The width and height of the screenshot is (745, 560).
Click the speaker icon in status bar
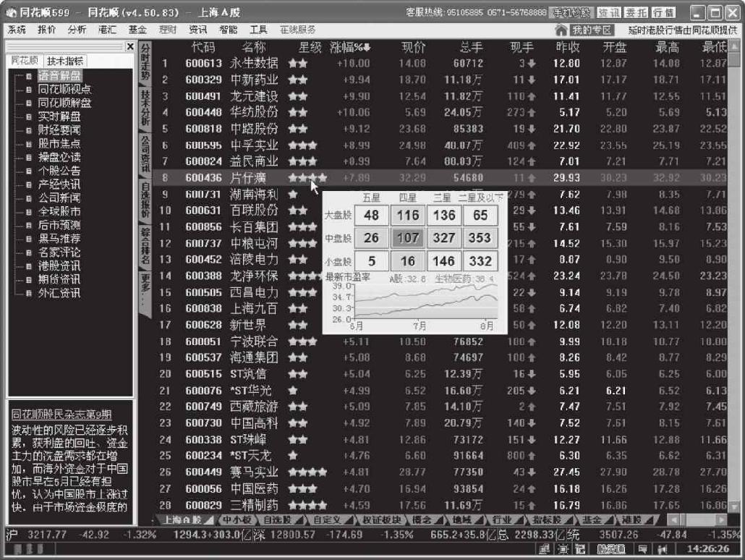[x=663, y=549]
